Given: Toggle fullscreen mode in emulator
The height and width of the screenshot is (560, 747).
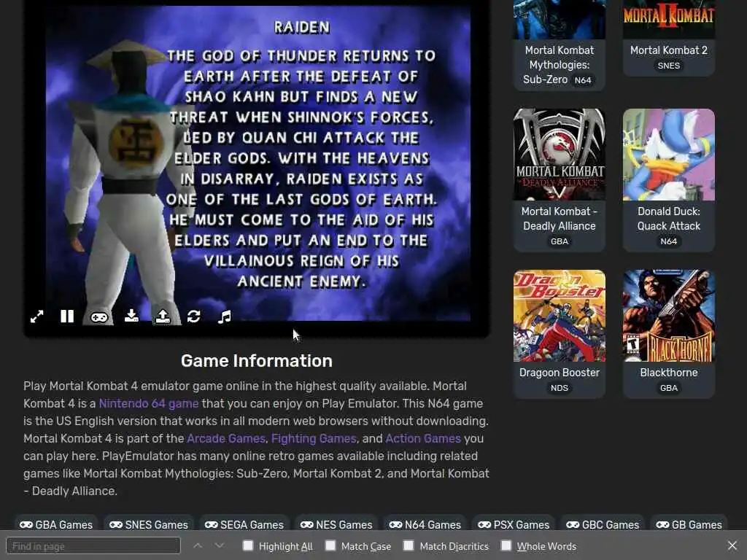Looking at the screenshot, I should 36,316.
